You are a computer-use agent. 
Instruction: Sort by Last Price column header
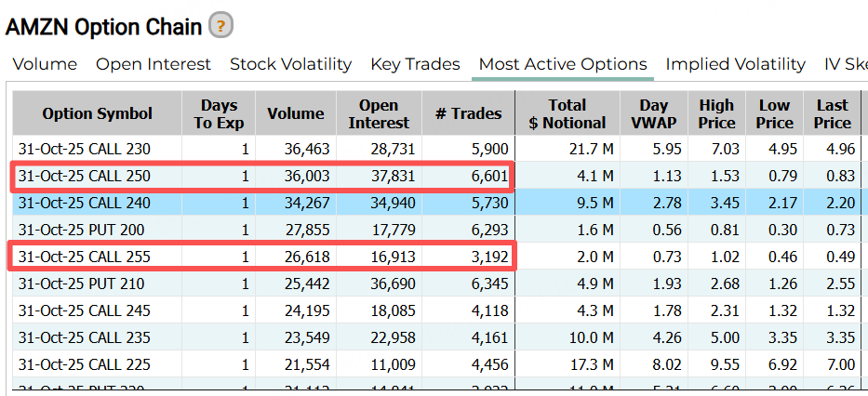coord(832,114)
